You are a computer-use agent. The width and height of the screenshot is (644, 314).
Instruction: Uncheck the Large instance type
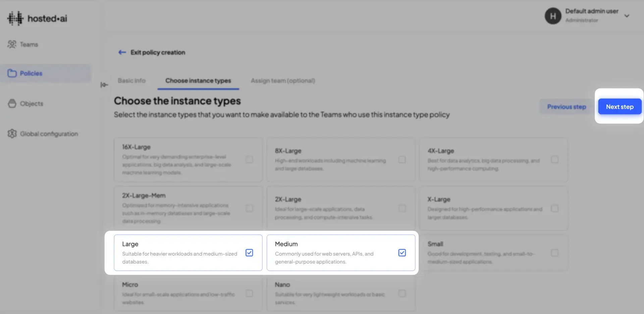(249, 253)
